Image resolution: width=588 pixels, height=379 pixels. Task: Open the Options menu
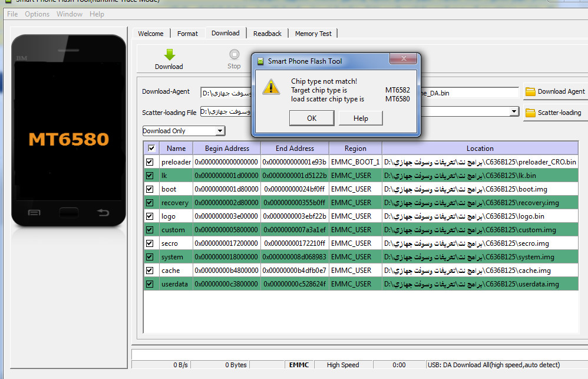37,14
